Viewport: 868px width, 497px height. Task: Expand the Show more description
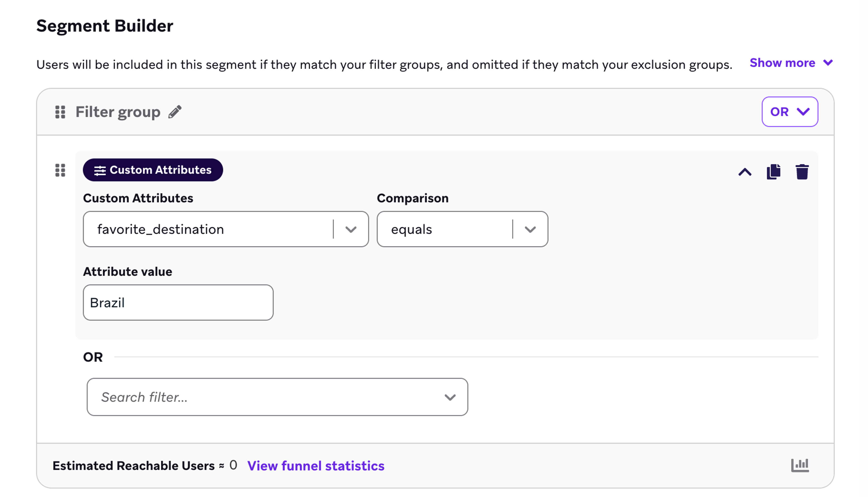coord(791,63)
